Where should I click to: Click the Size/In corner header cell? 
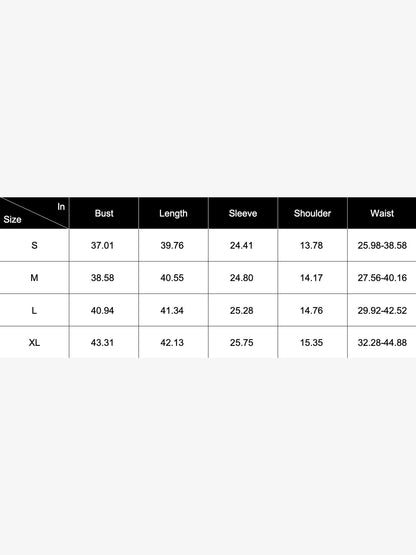point(34,213)
